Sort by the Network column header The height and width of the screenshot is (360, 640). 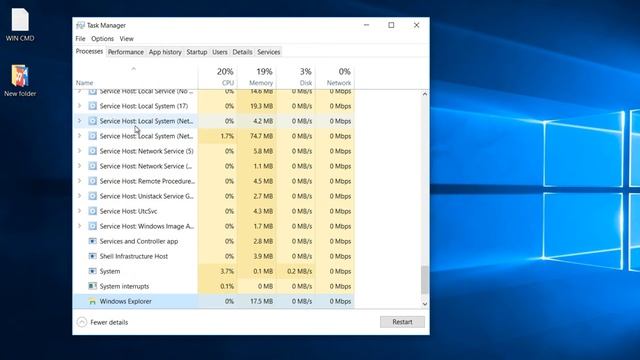(335, 77)
